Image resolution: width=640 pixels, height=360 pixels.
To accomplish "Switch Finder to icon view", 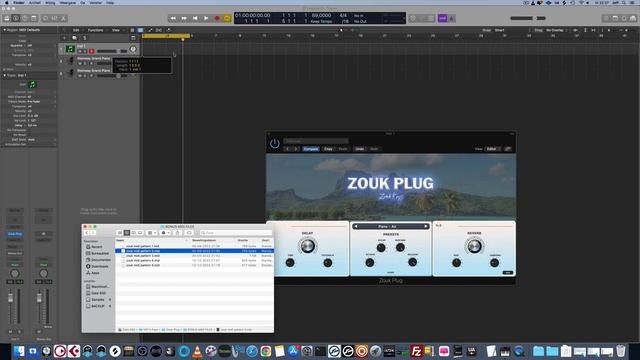I will [120, 233].
